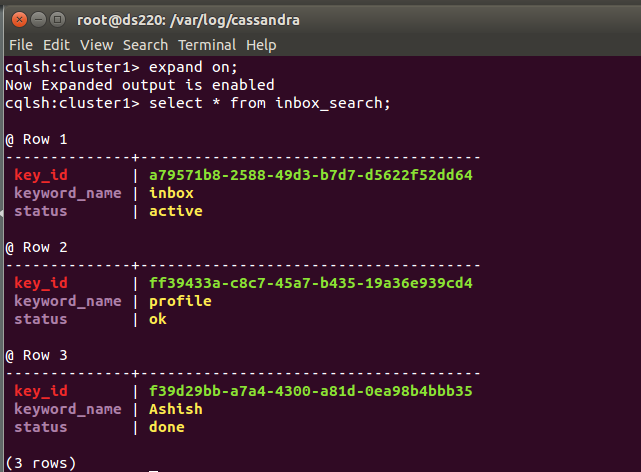Minimize the terminal window
Viewport: 641px width, 472px height.
[38, 20]
